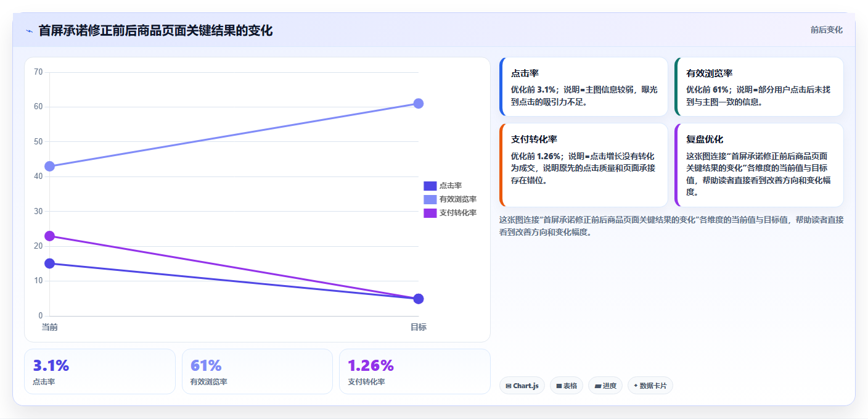This screenshot has height=419, width=868.
Task: Toggle the 有效浏览率 legend color box
Action: 430,199
